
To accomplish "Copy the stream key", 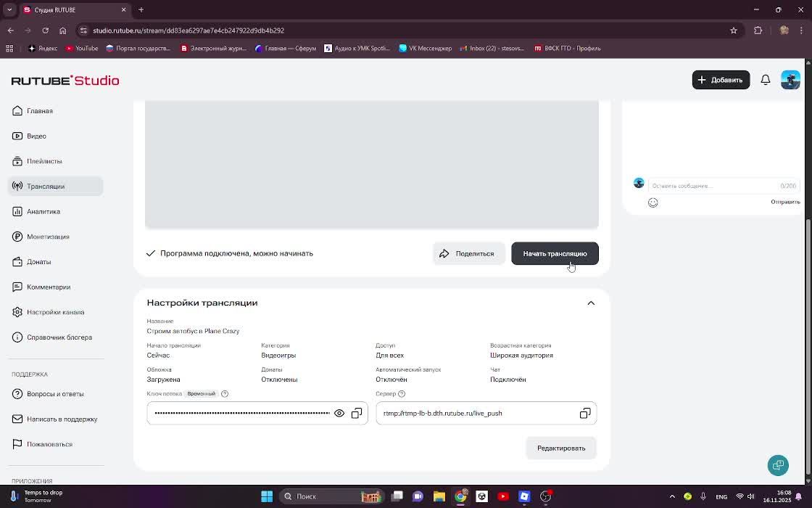I will click(357, 413).
